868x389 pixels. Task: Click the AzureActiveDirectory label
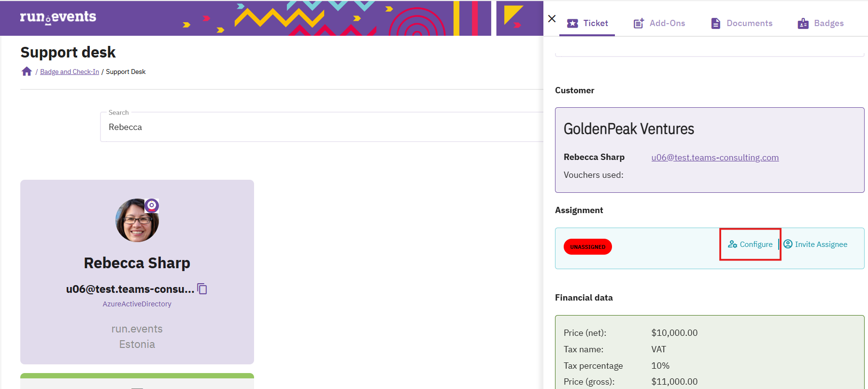pyautogui.click(x=137, y=304)
